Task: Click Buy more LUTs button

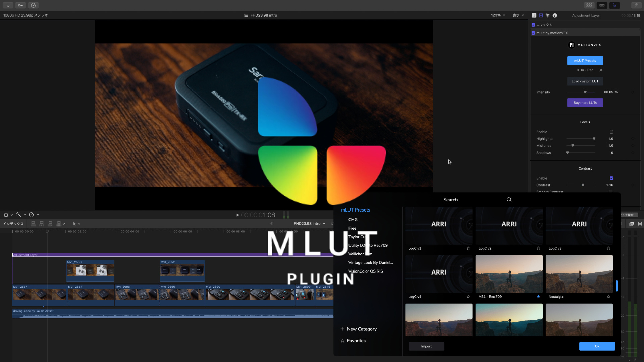Action: point(585,103)
